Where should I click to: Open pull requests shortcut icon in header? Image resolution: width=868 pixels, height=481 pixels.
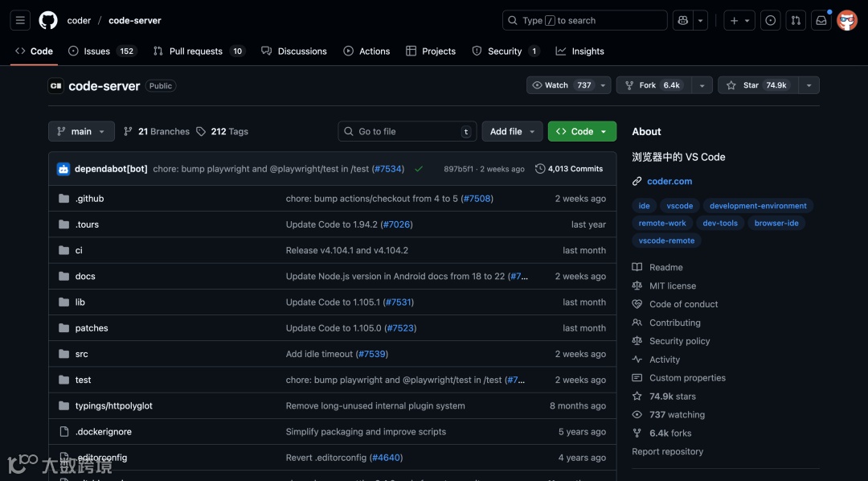(796, 20)
